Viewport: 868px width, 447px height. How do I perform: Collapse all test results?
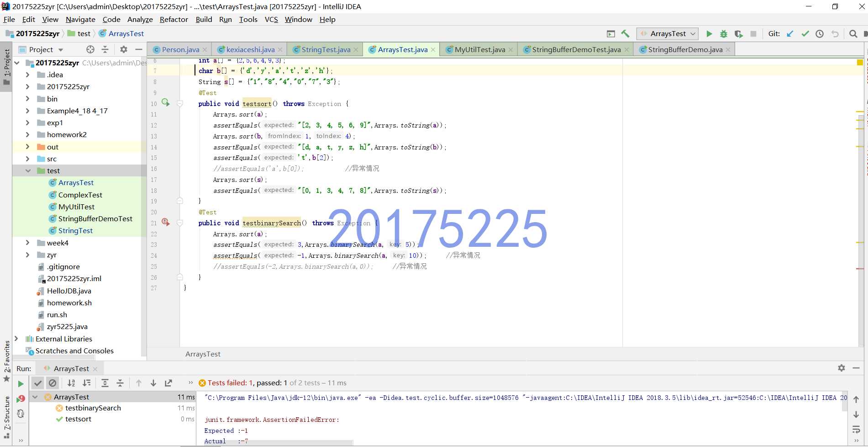pyautogui.click(x=120, y=383)
